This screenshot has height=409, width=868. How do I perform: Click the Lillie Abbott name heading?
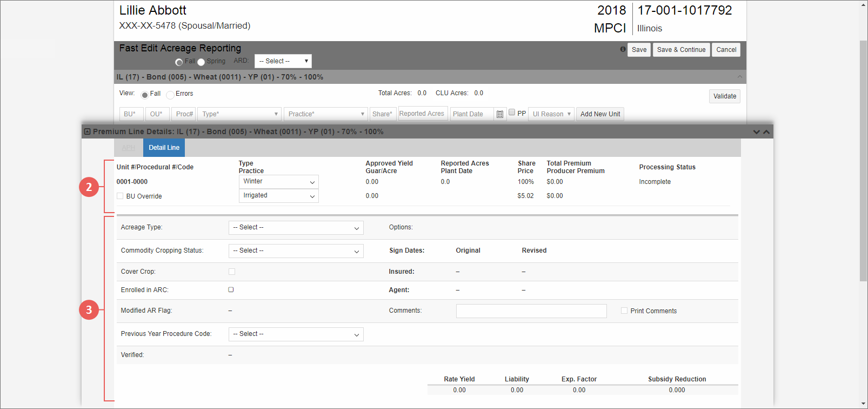coord(152,10)
